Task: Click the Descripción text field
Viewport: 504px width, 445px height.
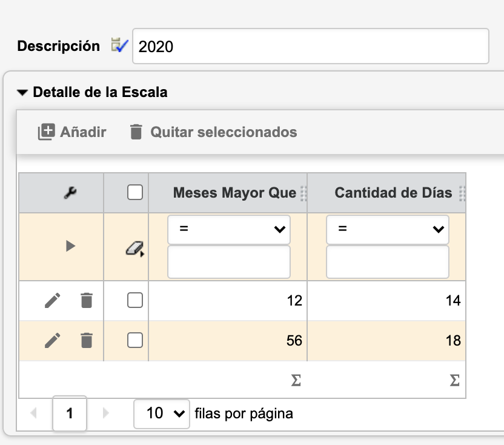Action: pyautogui.click(x=310, y=46)
